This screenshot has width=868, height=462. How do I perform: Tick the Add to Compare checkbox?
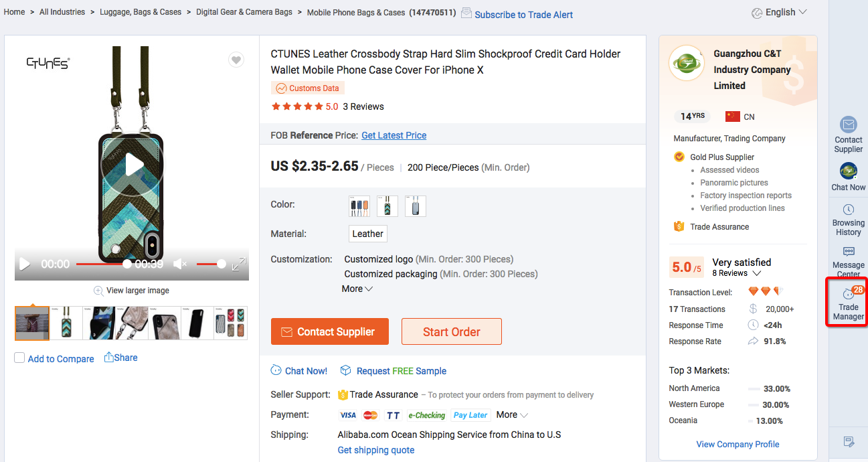click(20, 358)
